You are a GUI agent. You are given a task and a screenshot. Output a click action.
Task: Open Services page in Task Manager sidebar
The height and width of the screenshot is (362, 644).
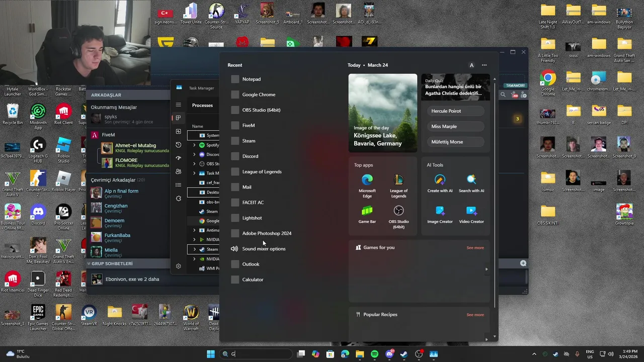[178, 199]
